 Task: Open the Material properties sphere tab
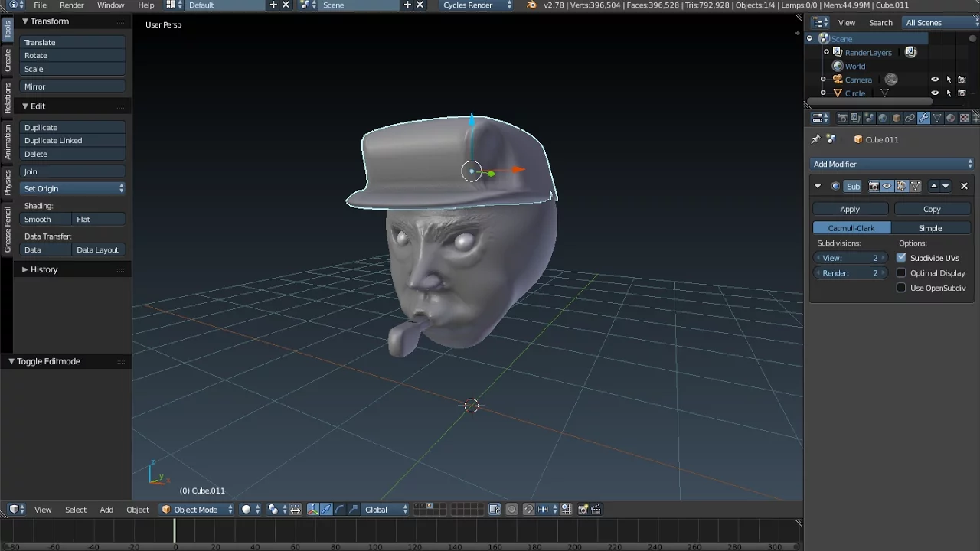coord(951,118)
